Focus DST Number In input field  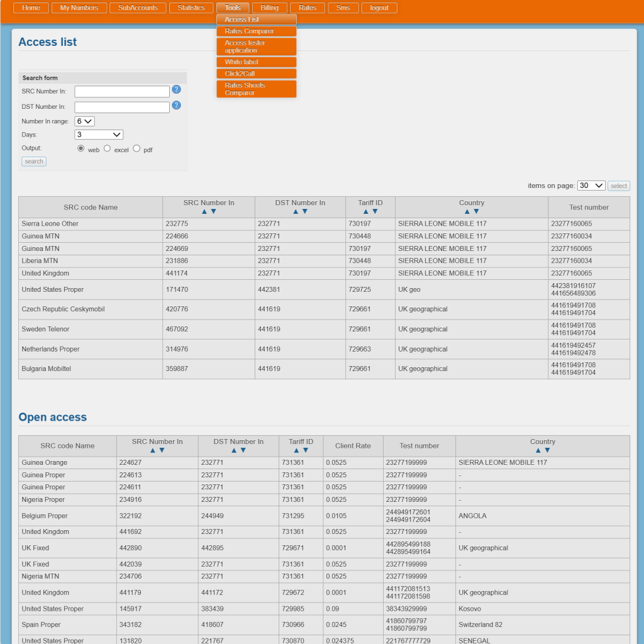122,107
